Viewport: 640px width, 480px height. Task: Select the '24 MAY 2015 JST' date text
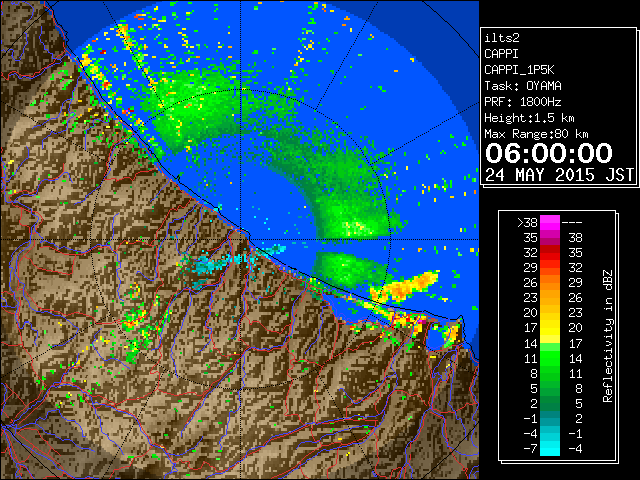[559, 175]
